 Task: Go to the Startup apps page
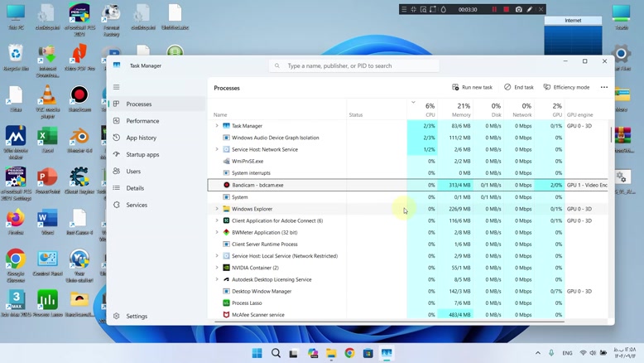(142, 155)
